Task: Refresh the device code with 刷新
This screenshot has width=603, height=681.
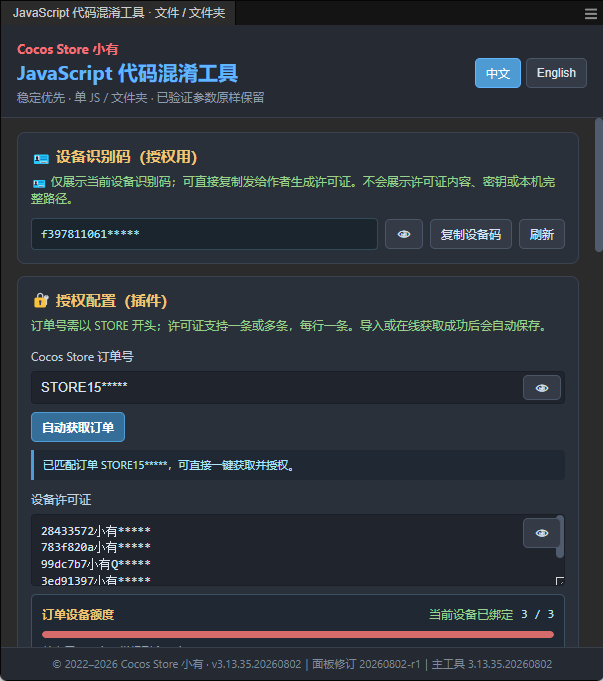Action: coord(541,234)
